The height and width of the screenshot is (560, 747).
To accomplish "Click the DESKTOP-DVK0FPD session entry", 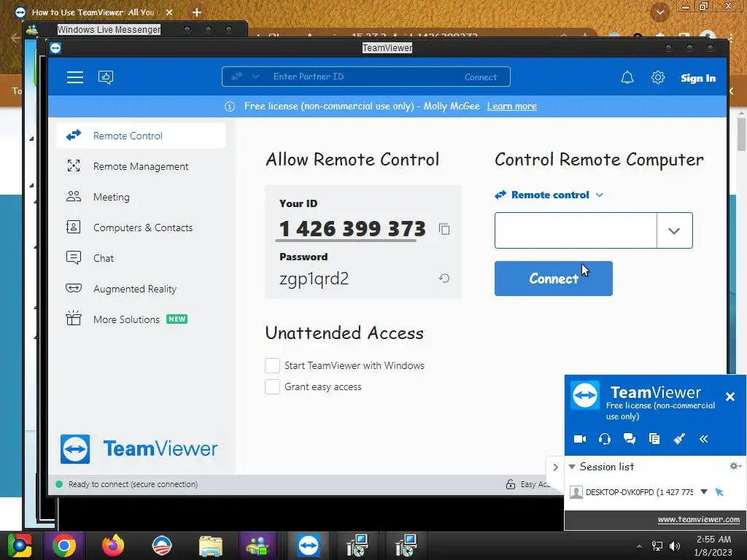I will pos(639,492).
